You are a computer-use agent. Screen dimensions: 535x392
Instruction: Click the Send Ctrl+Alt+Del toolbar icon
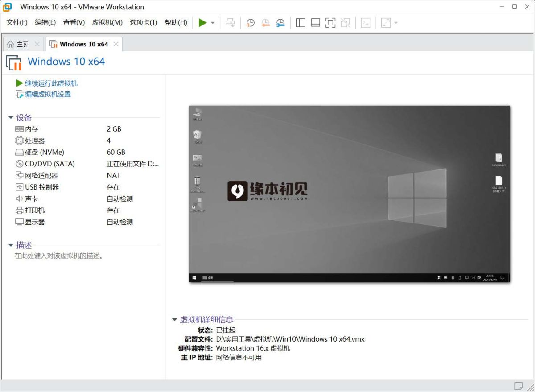230,23
